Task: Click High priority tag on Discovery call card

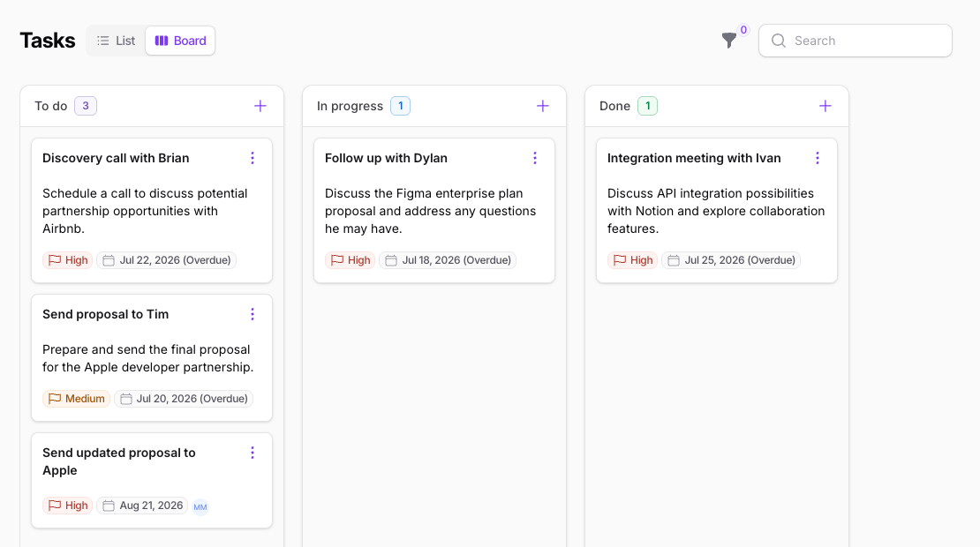Action: tap(67, 260)
